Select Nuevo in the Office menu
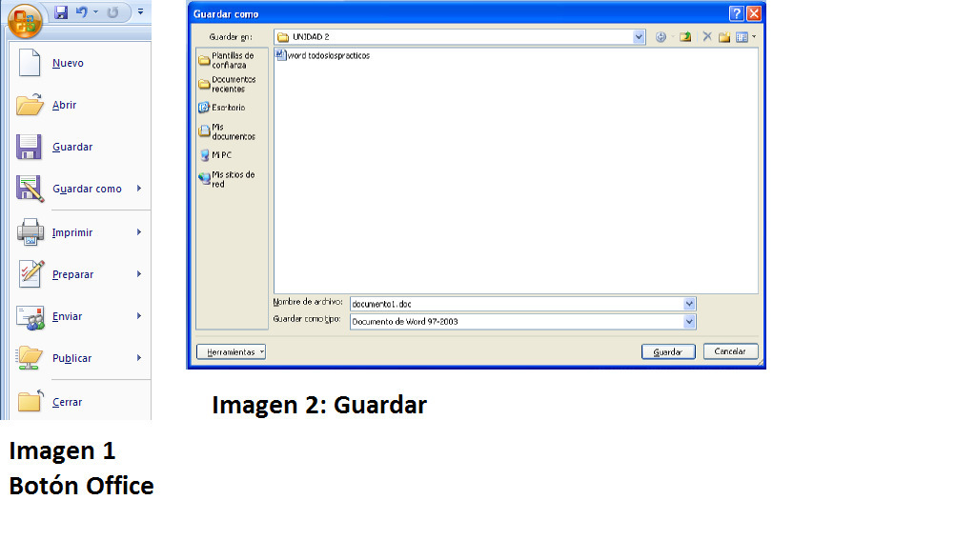Viewport: 956px width, 560px height. click(x=68, y=63)
